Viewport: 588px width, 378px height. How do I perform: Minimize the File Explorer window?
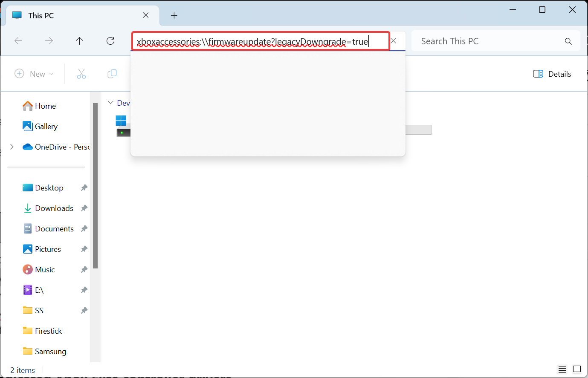[513, 9]
